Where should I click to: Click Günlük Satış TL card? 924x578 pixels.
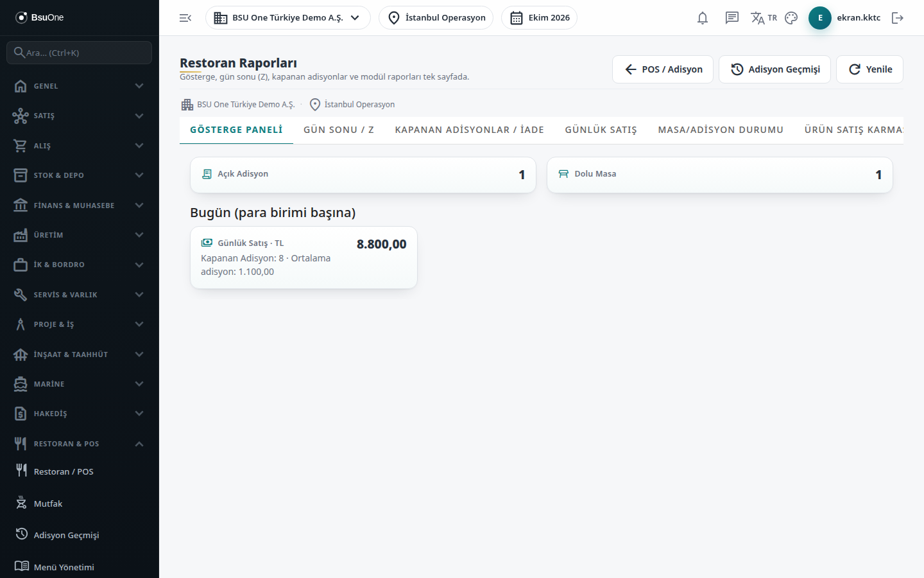(304, 258)
